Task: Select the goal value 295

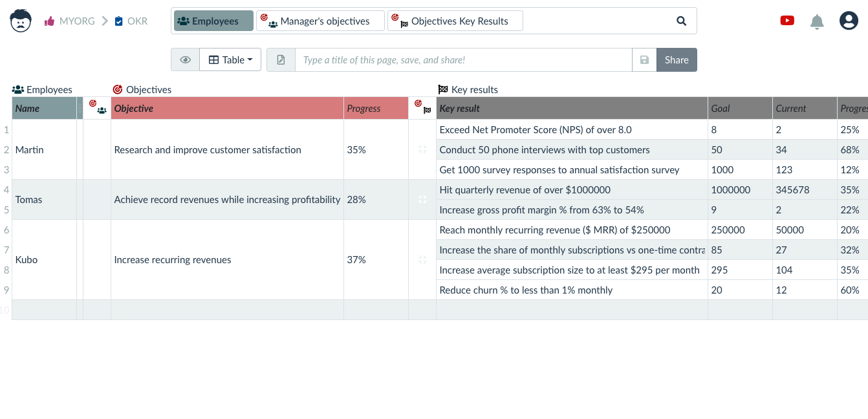Action: pos(740,270)
